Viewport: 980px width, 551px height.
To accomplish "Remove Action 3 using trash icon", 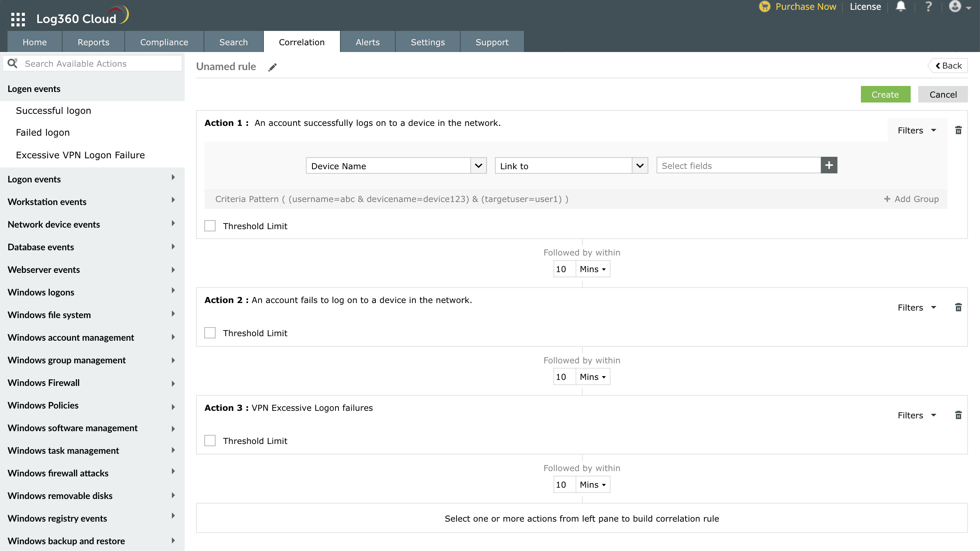I will (958, 415).
